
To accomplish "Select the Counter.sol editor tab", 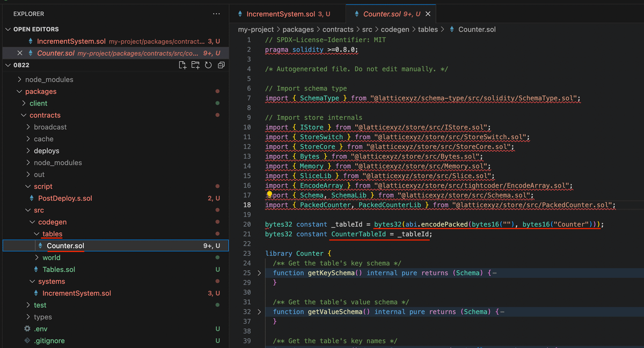I will tap(392, 14).
